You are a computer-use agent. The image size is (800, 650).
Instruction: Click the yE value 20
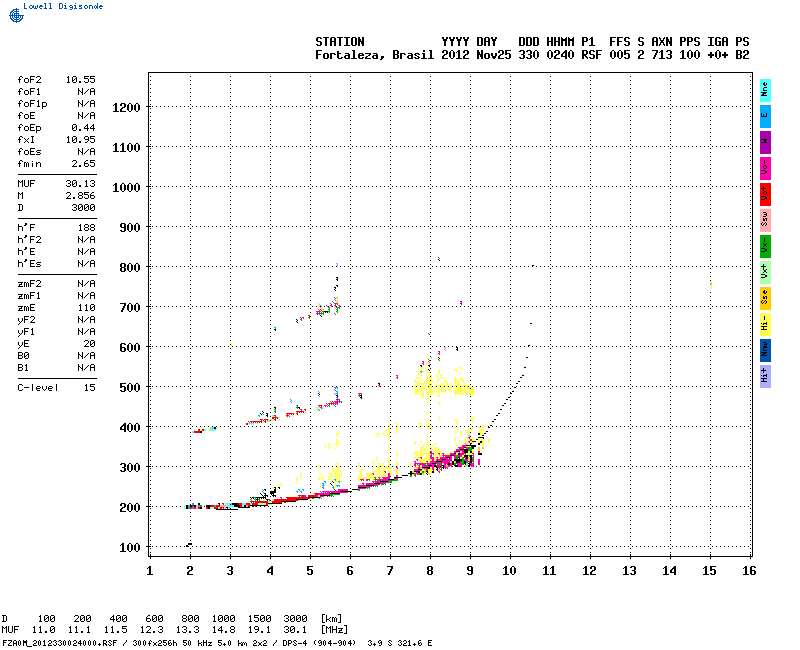(90, 344)
